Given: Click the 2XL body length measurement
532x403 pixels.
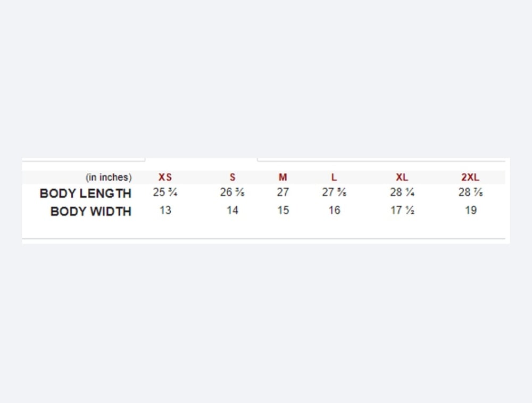Looking at the screenshot, I should [470, 192].
